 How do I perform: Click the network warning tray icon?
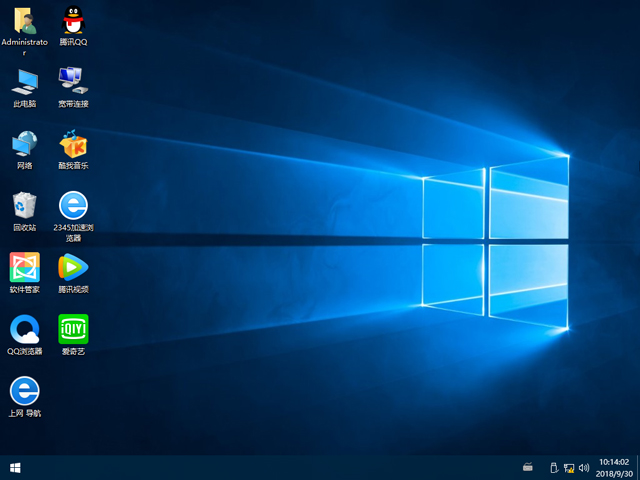pos(569,467)
